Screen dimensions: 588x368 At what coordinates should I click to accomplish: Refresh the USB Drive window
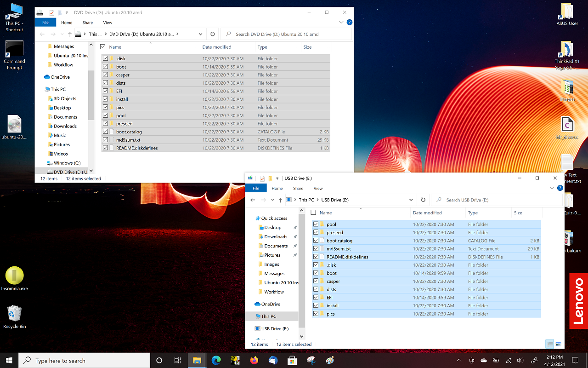pyautogui.click(x=423, y=200)
